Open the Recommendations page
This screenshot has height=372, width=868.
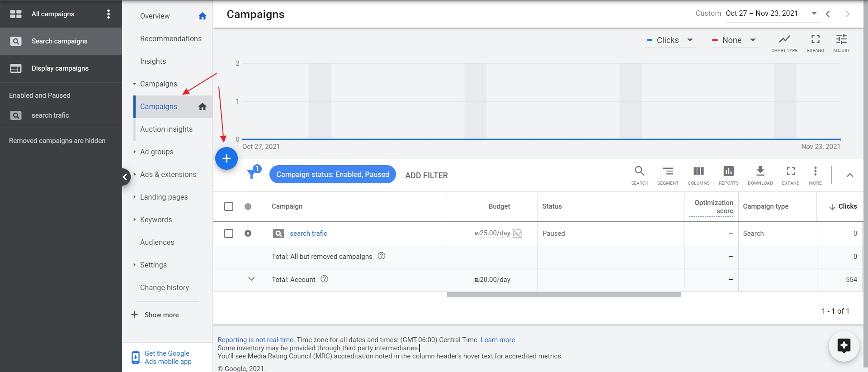point(170,39)
